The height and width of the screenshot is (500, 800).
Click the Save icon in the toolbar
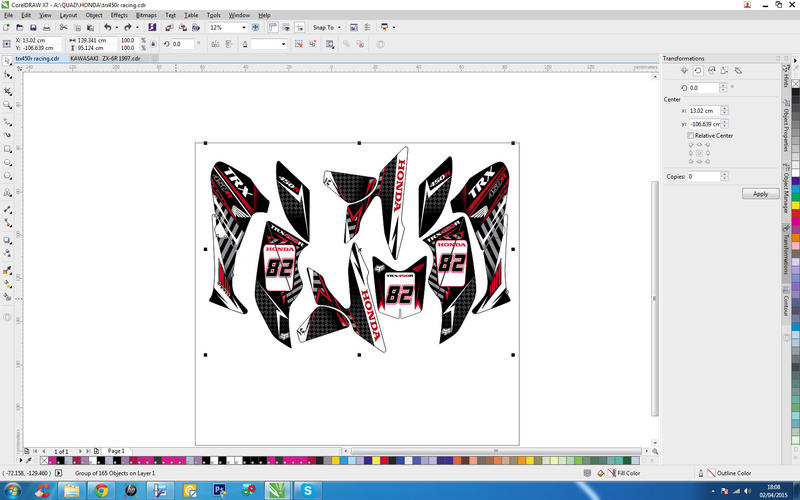(x=33, y=28)
